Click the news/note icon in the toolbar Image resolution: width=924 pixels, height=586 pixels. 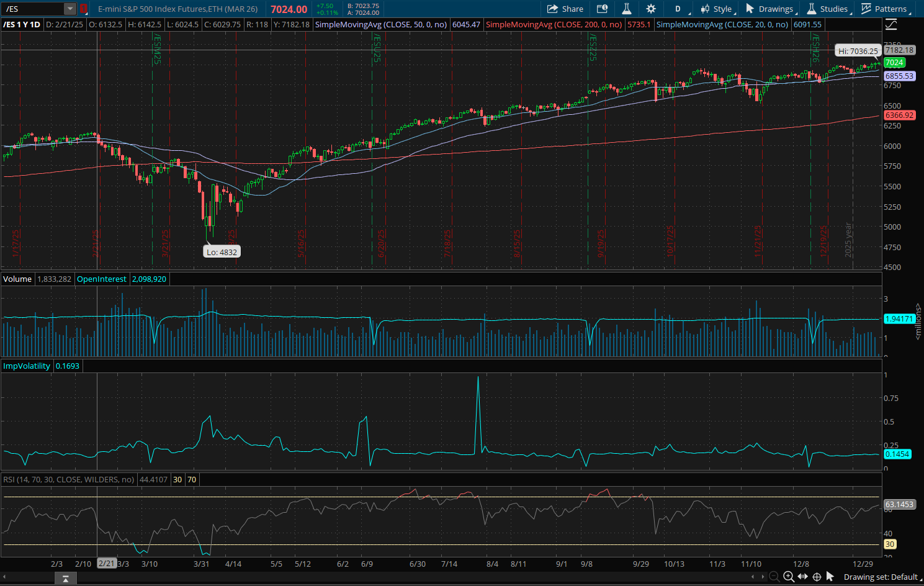(x=601, y=9)
